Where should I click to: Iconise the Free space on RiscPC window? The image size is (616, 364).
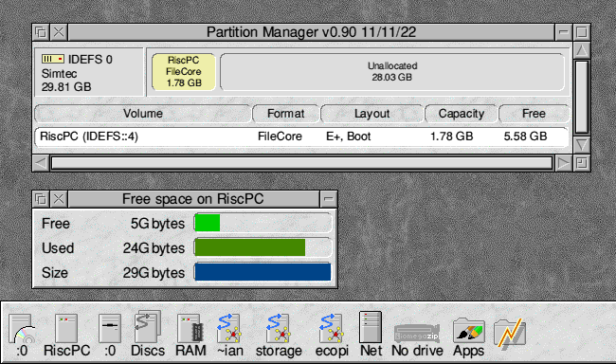[x=329, y=199]
